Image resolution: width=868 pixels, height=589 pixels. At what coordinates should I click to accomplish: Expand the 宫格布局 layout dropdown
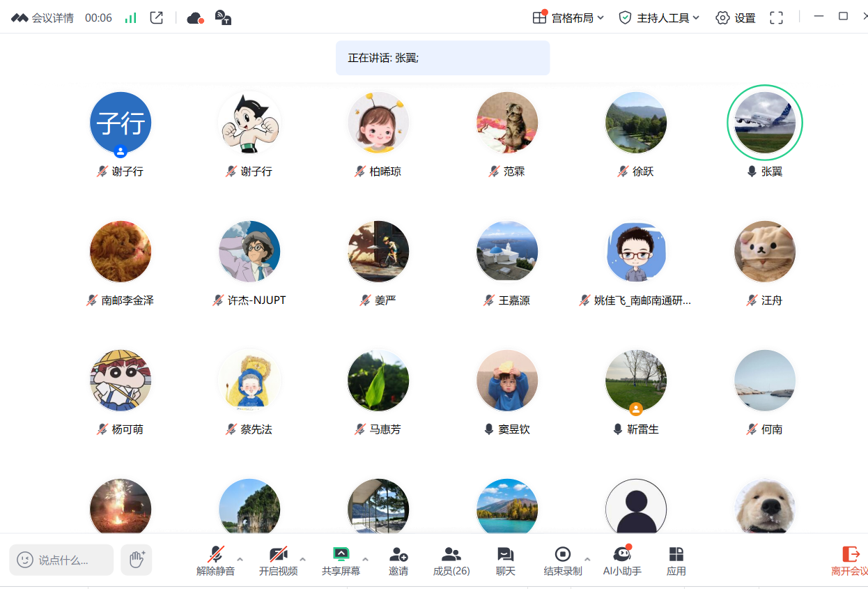pyautogui.click(x=568, y=18)
